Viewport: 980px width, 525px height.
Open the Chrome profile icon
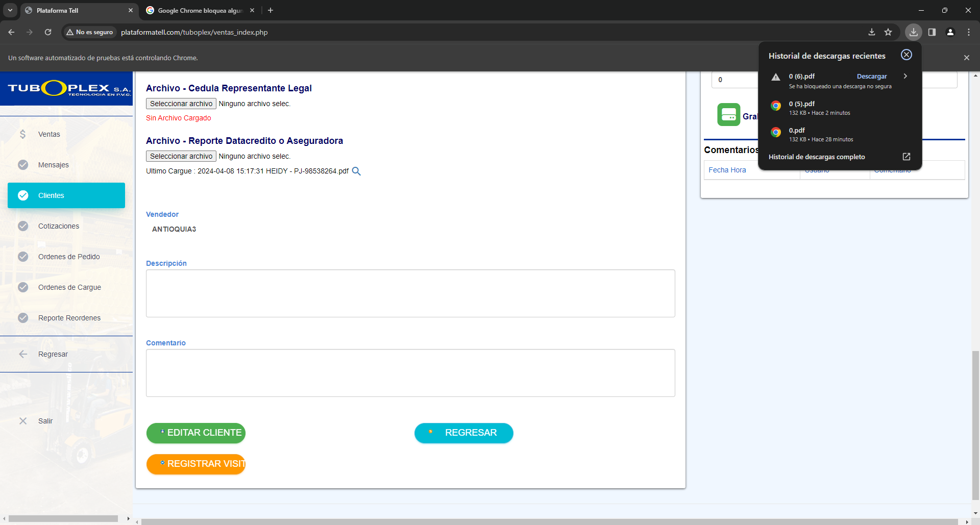click(x=950, y=32)
